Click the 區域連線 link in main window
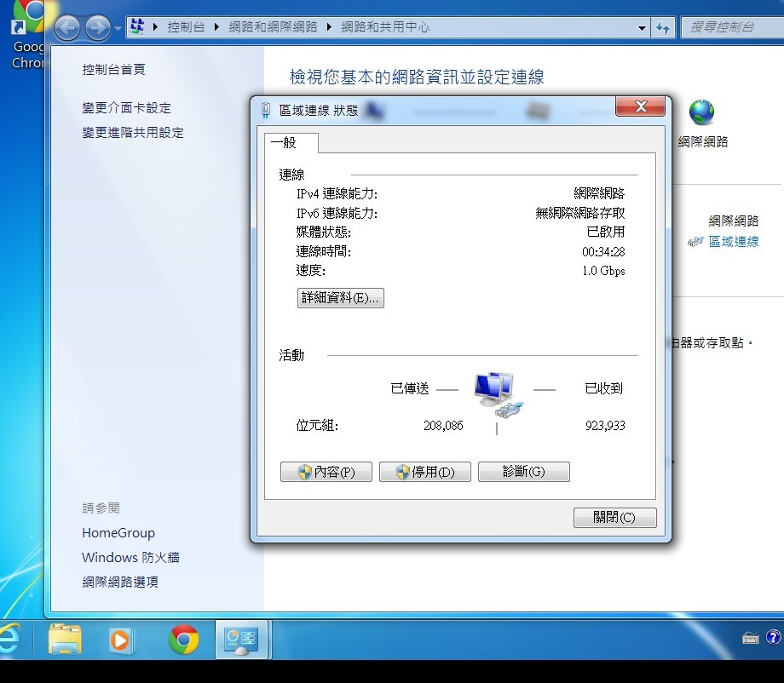 click(x=734, y=242)
